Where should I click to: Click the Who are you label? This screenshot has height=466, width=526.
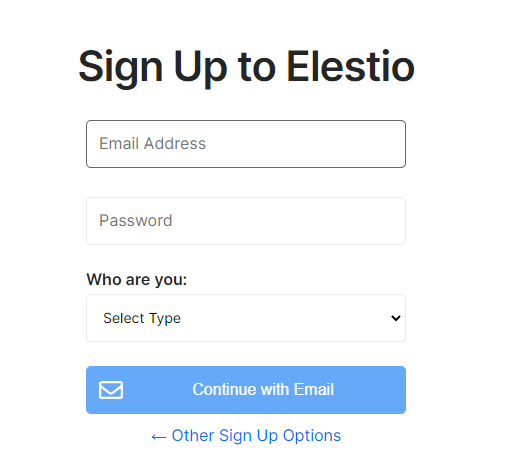tap(137, 279)
